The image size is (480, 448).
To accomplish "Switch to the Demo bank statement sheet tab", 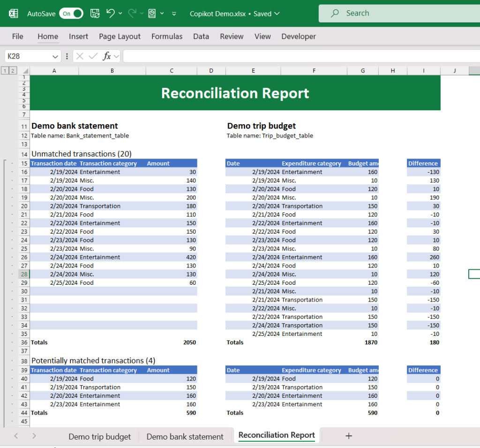I will pos(185,437).
